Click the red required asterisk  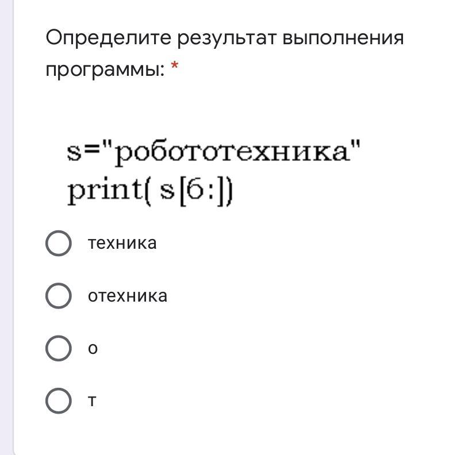pos(175,69)
